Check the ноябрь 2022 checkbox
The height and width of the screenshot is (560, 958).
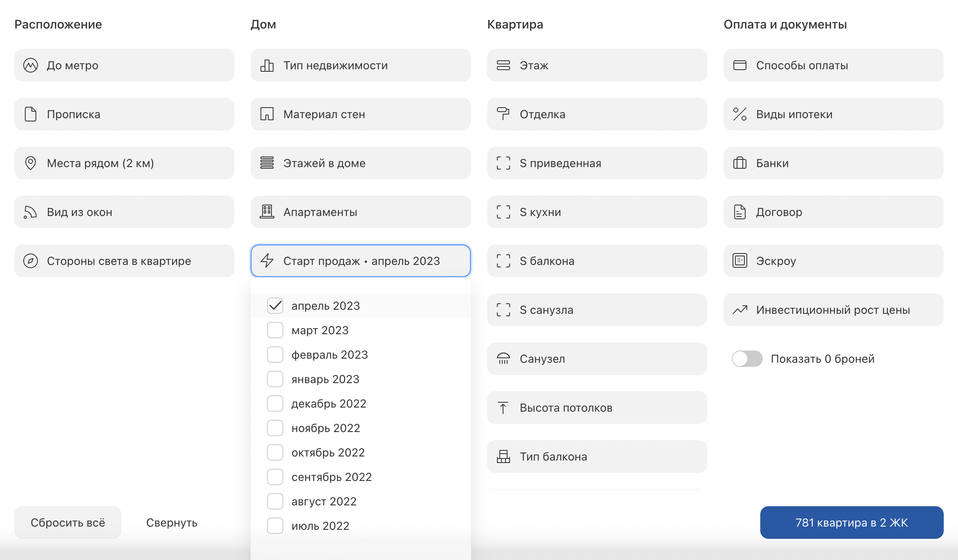275,428
